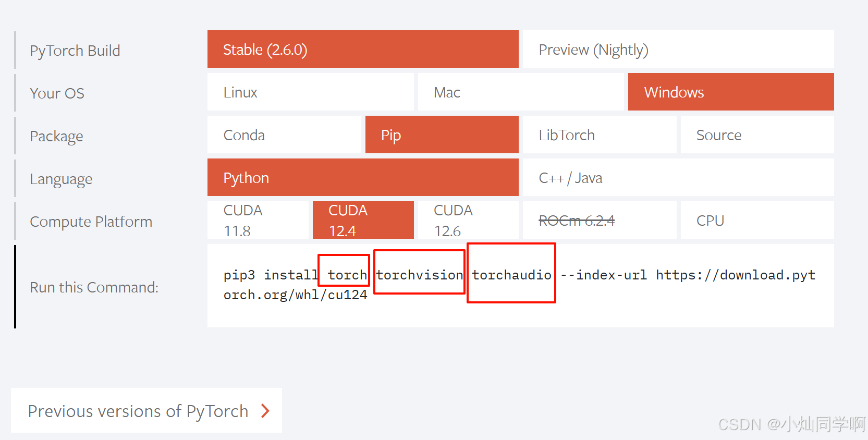Choose Windows as your OS
Screen dimensions: 868x440
click(731, 92)
